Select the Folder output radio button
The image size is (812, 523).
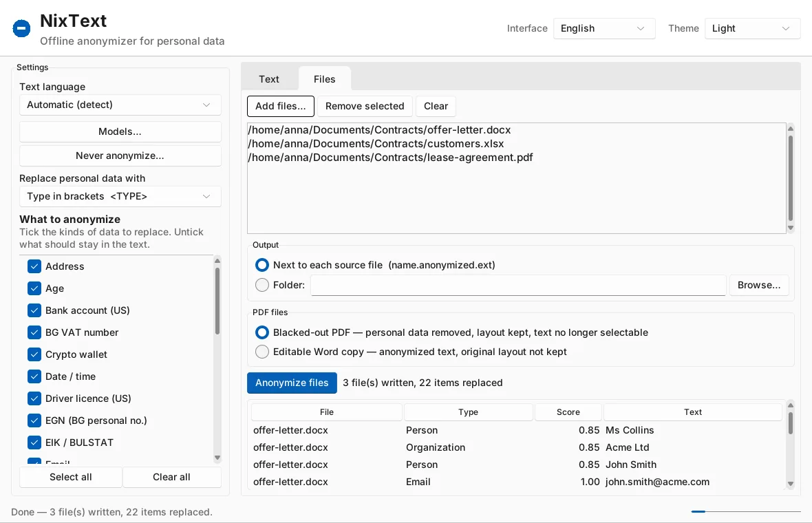262,285
